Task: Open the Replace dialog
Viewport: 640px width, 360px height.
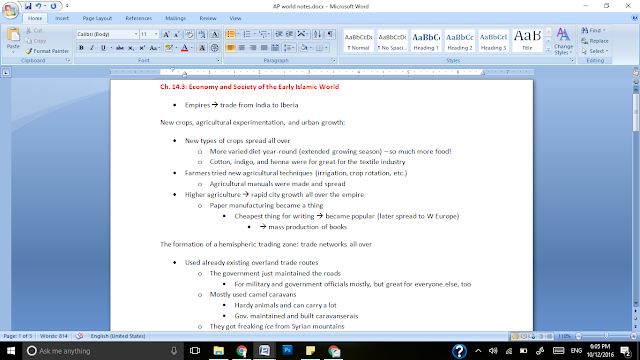Action: pos(595,41)
